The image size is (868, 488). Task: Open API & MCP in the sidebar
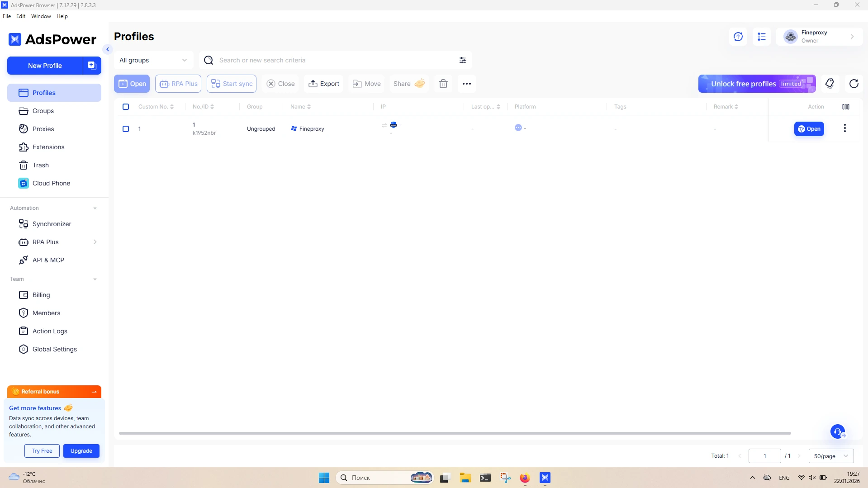(54, 260)
